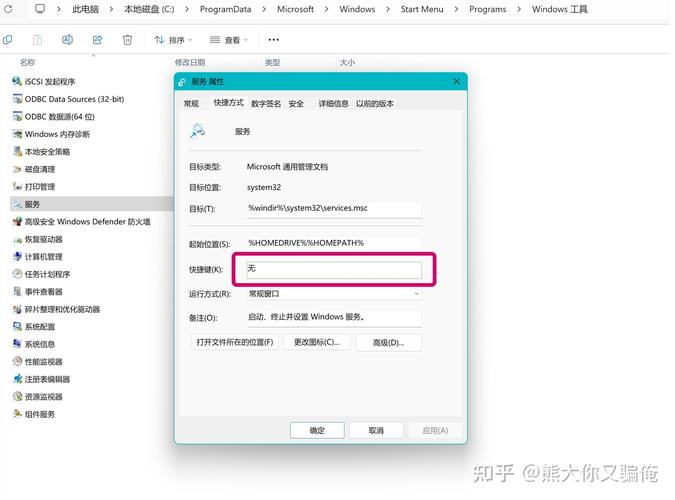Click 本地磁盘 (C:) in the breadcrumb
Screen dimensions: 675x500
pyautogui.click(x=149, y=9)
